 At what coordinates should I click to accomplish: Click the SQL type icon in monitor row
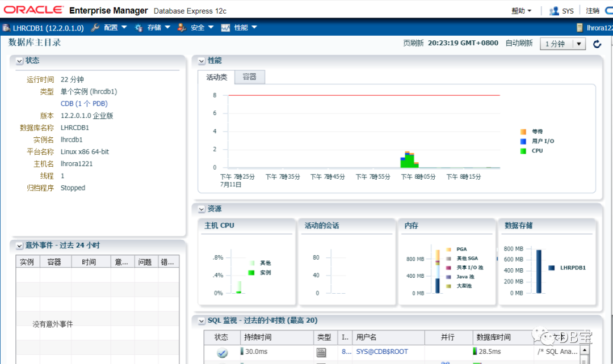[x=321, y=352]
